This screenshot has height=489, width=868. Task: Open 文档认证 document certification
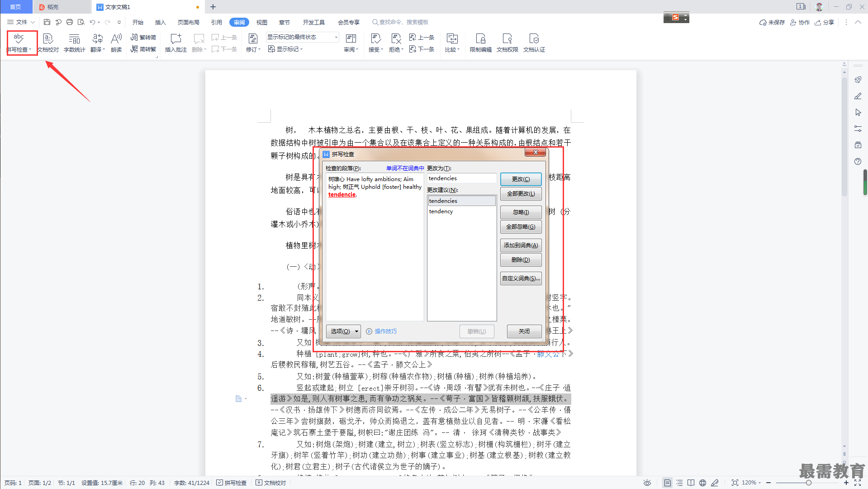click(534, 42)
